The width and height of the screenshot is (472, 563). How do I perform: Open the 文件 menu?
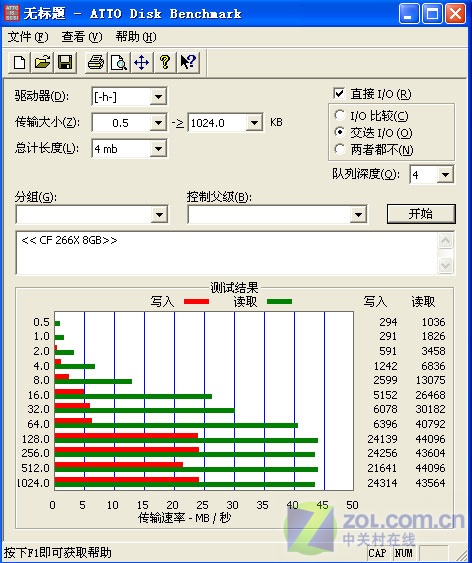[x=28, y=37]
